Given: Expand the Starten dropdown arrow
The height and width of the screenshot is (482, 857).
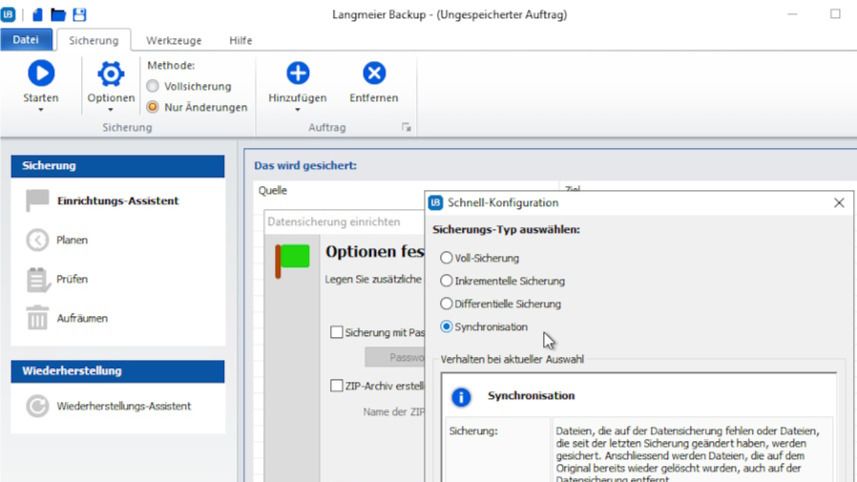Looking at the screenshot, I should pos(41,110).
